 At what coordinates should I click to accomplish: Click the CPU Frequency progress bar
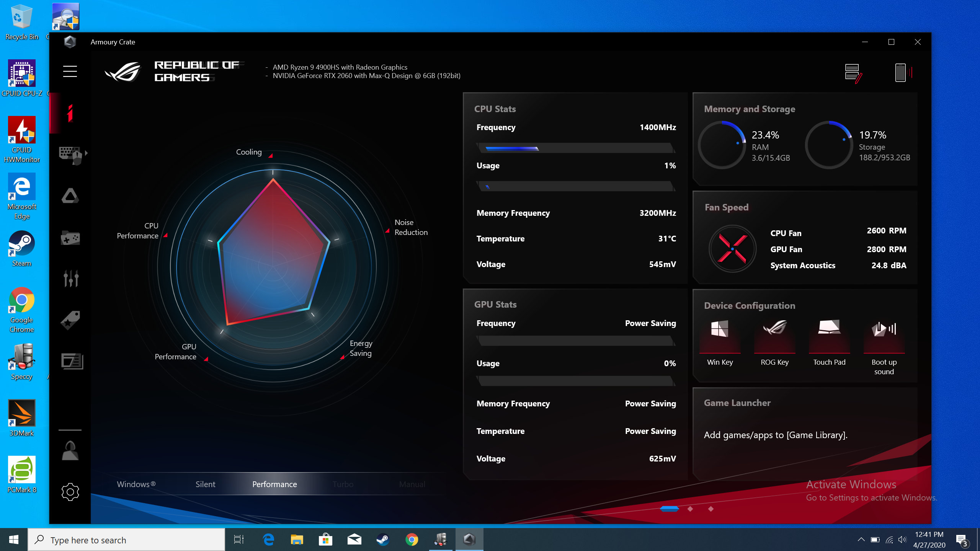pyautogui.click(x=576, y=148)
